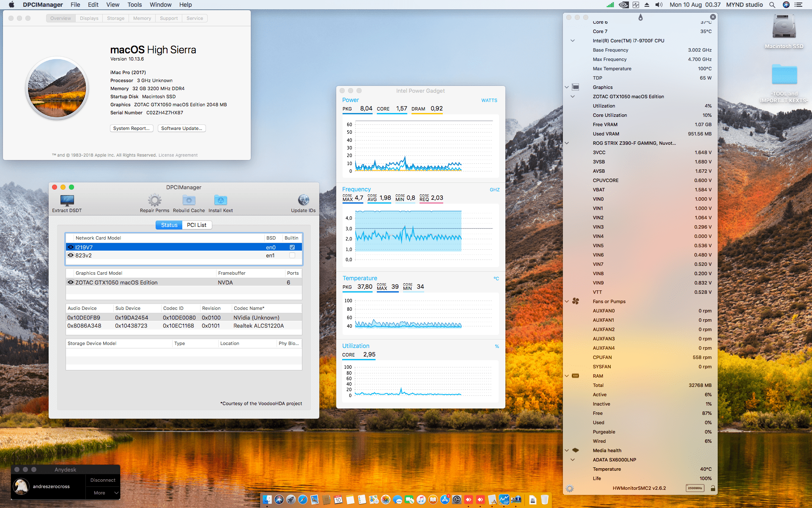Collapse ZOTAC GTX1050 subsection in HWMonitor

pyautogui.click(x=573, y=97)
